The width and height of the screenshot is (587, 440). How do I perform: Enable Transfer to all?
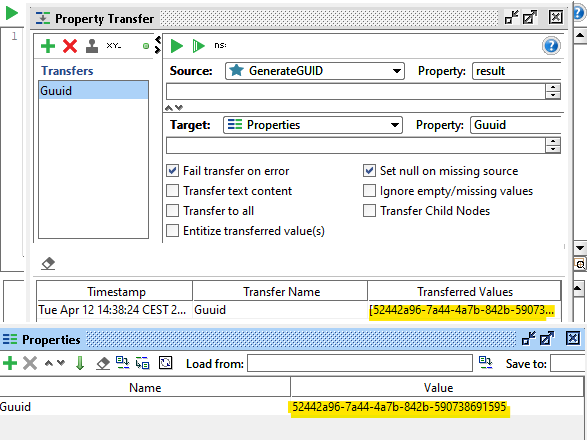pyautogui.click(x=173, y=210)
